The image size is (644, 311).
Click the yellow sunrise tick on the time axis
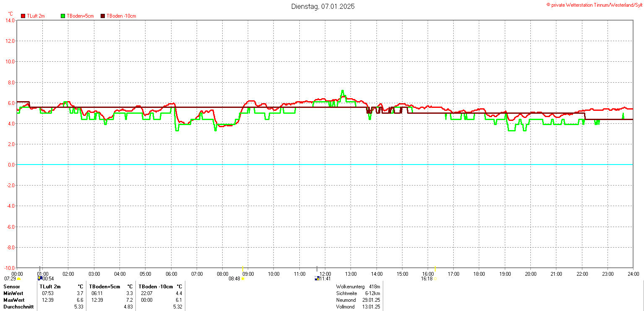tap(243, 269)
